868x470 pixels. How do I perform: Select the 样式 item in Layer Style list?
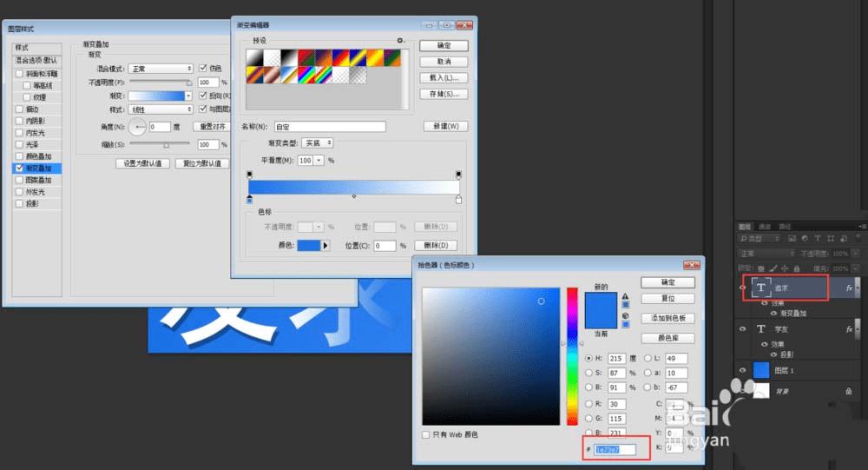tap(36, 48)
